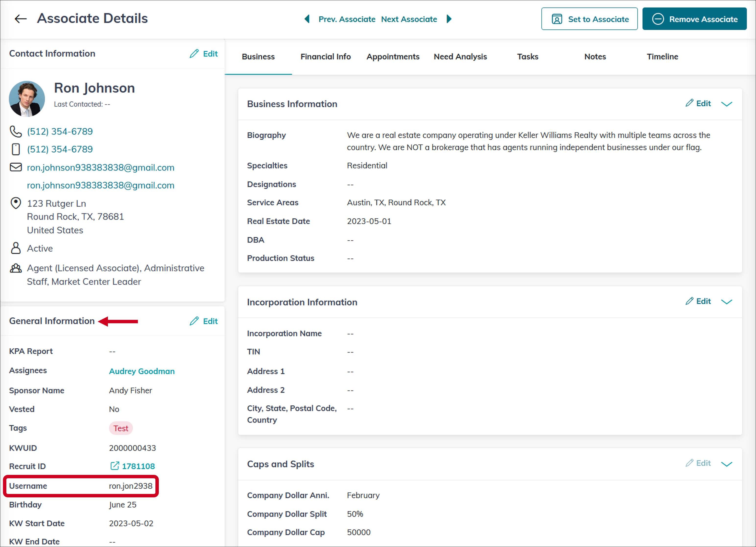
Task: Switch to the Business tab
Action: pyautogui.click(x=258, y=57)
